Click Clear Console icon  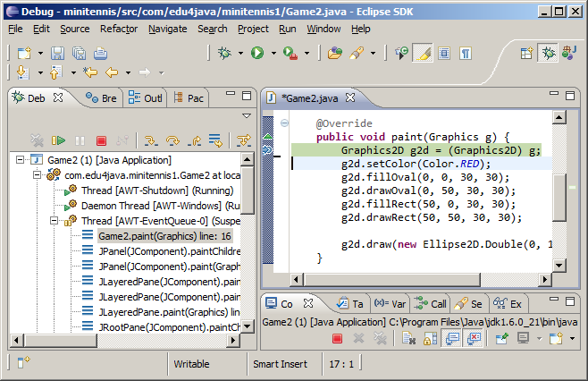pyautogui.click(x=409, y=338)
